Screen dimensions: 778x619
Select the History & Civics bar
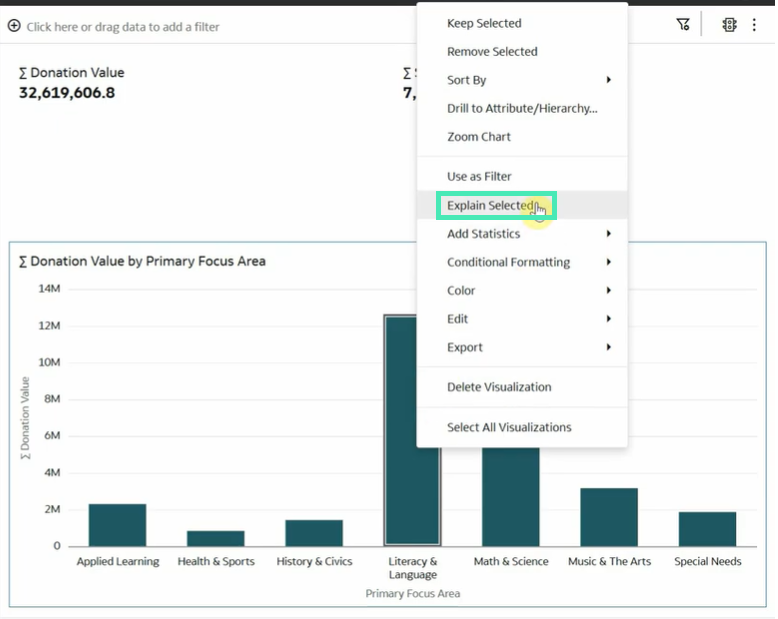pyautogui.click(x=314, y=533)
